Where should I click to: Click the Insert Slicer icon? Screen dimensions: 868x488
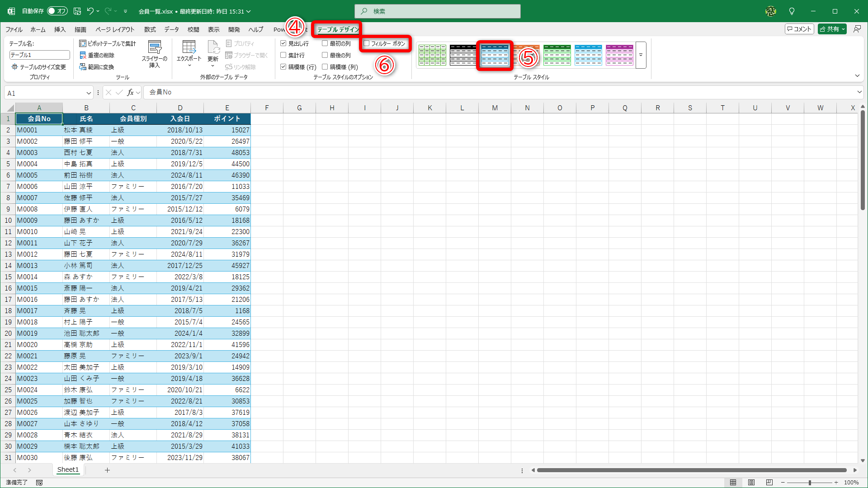coord(155,47)
